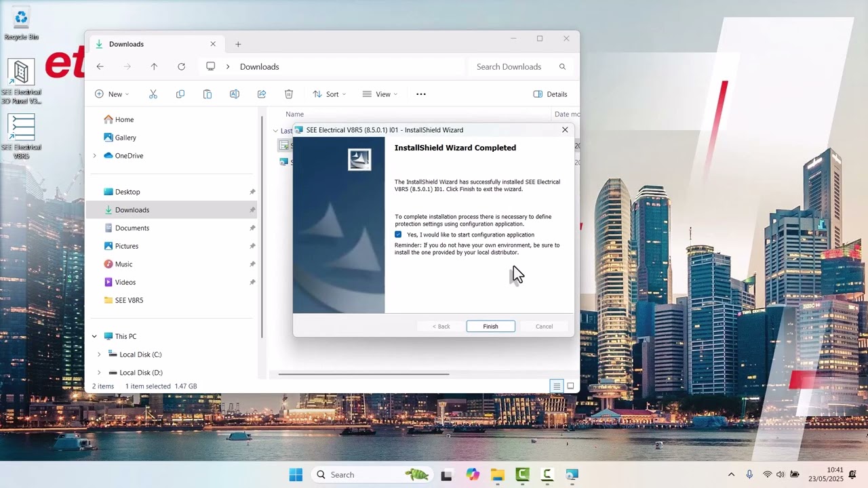Go back in File Explorer navigation
Screen dimensions: 868x488
100,66
